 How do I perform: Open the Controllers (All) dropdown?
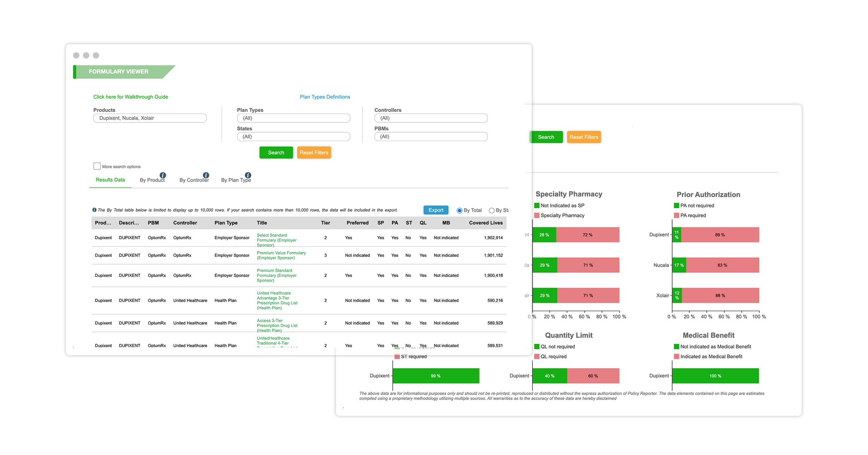[x=430, y=118]
